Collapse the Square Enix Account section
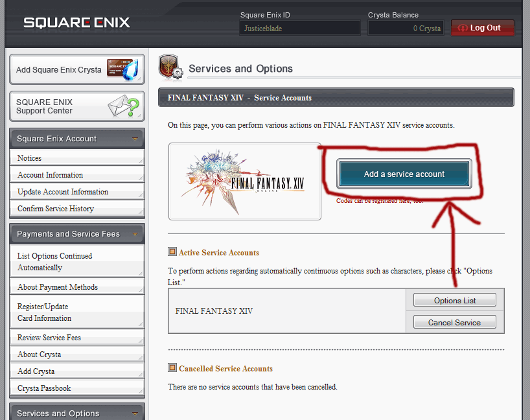 click(135, 139)
